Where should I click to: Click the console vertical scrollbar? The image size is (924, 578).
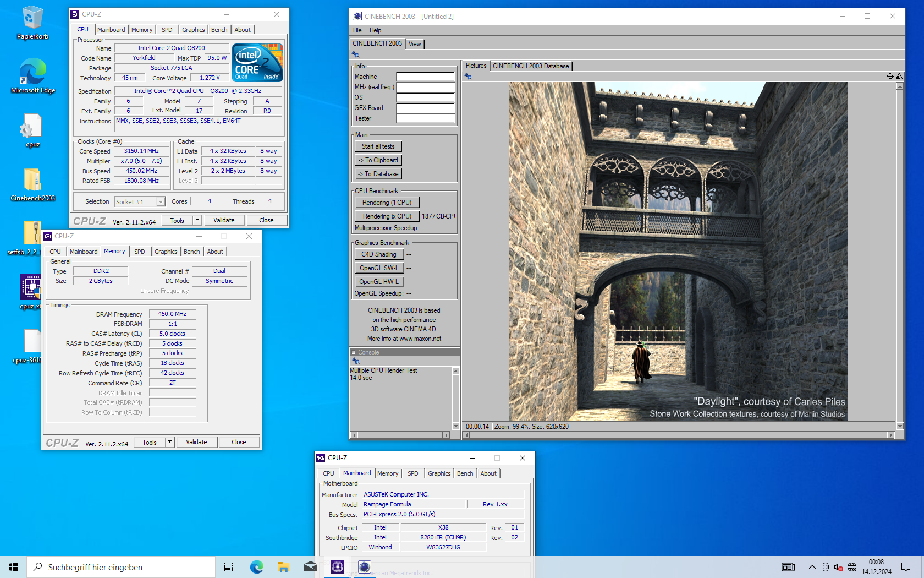(x=455, y=399)
